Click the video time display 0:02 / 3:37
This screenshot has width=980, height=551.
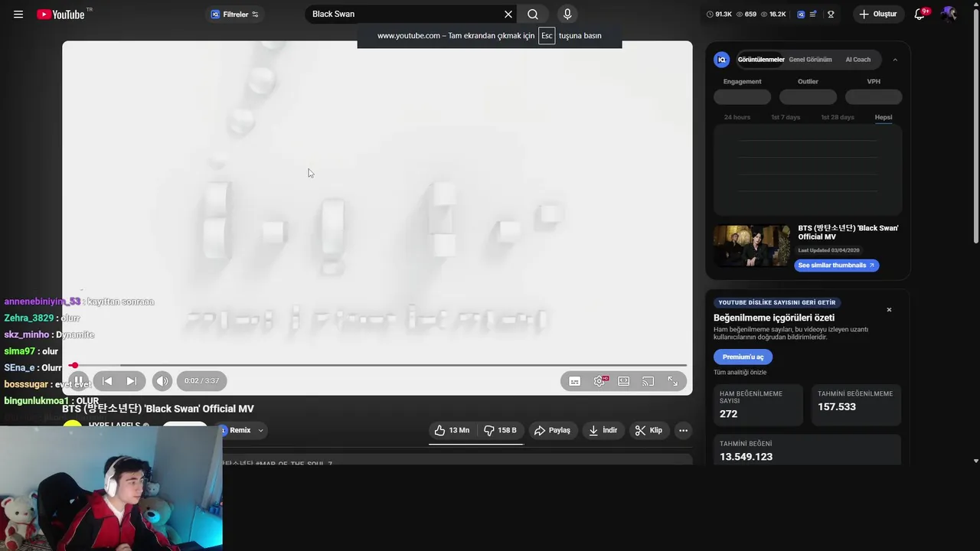pos(201,381)
